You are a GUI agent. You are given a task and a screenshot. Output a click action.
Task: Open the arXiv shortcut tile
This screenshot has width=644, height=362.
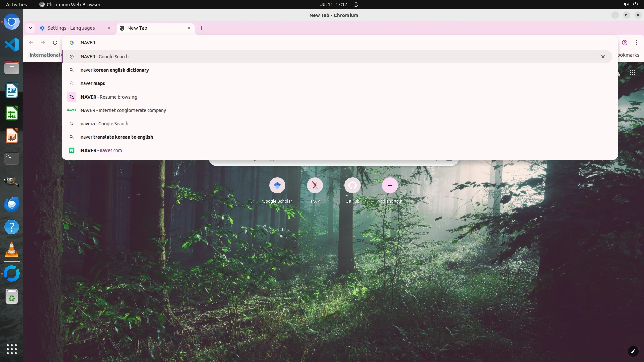point(315,186)
